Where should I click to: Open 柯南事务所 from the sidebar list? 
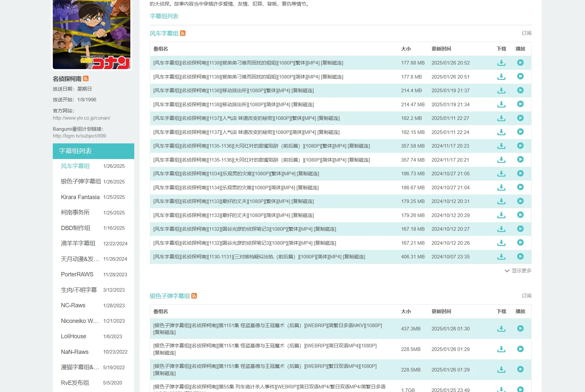75,212
